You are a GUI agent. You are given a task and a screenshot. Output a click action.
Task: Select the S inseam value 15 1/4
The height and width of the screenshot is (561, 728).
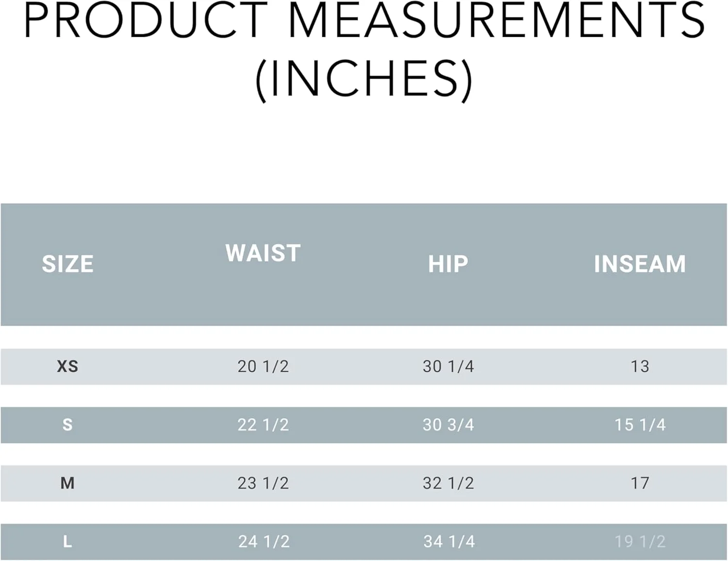(640, 425)
